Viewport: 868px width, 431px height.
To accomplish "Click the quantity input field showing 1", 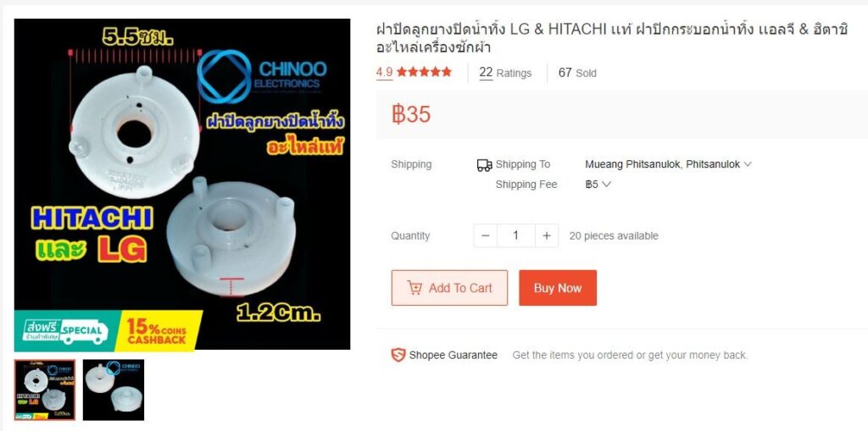I will 516,235.
